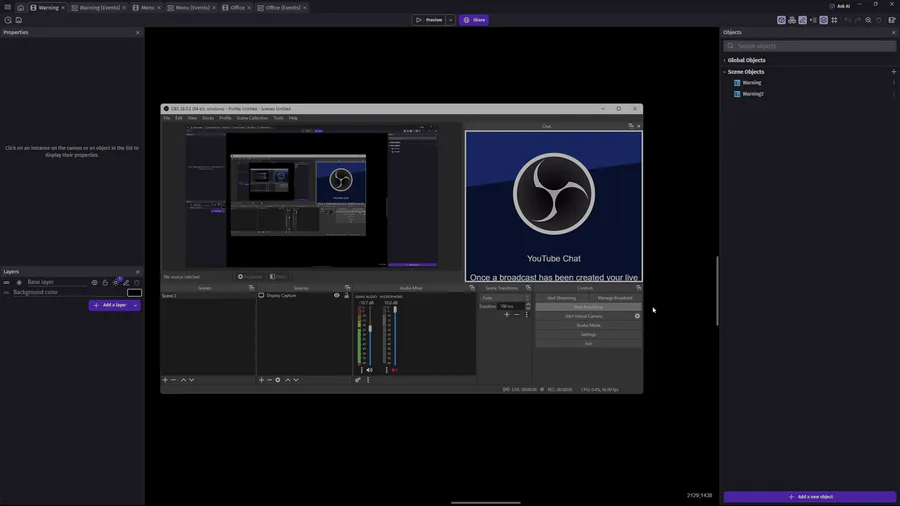Screen dimensions: 900x506
Task: Click the Share button
Action: click(x=474, y=20)
